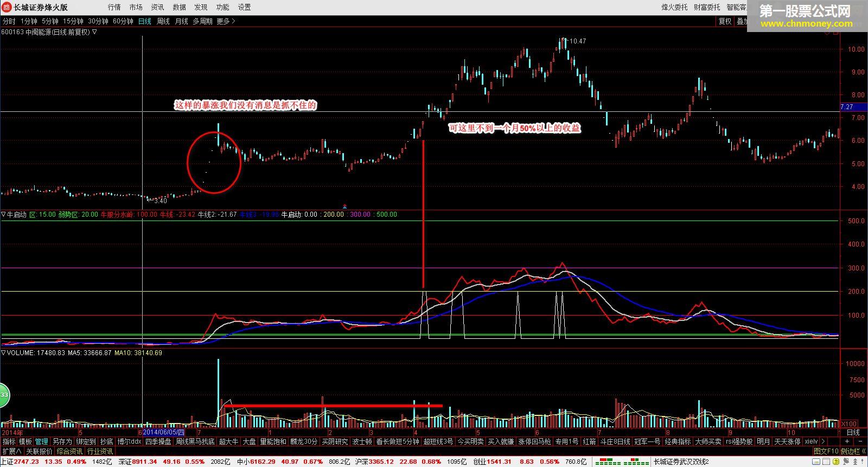Click the first message icon in status bar
The height and width of the screenshot is (467, 868).
pos(816,462)
